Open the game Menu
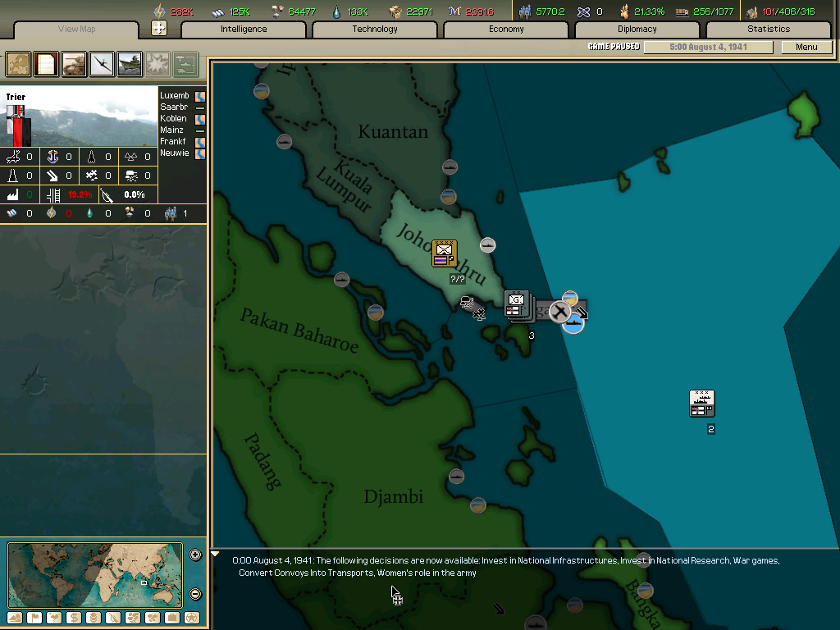The height and width of the screenshot is (630, 840). coord(807,47)
